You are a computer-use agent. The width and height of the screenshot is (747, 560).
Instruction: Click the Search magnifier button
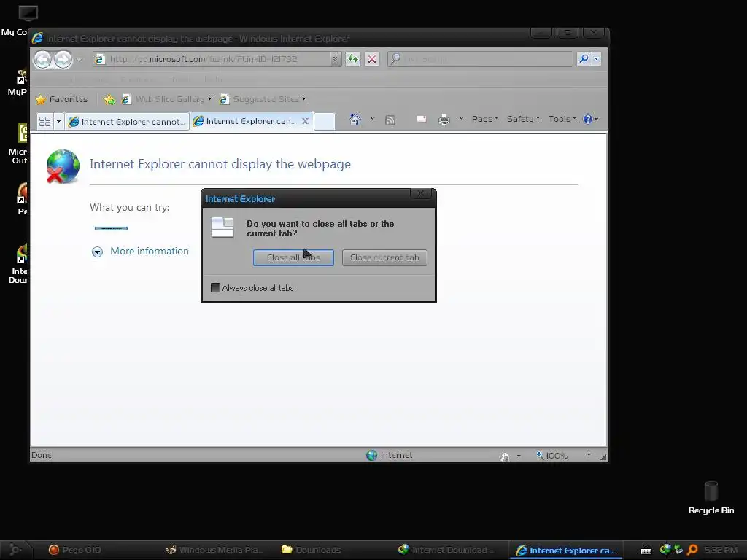[584, 59]
